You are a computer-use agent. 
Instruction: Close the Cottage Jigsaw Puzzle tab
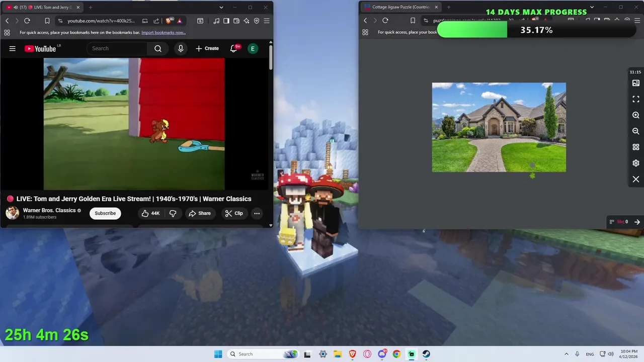point(436,8)
